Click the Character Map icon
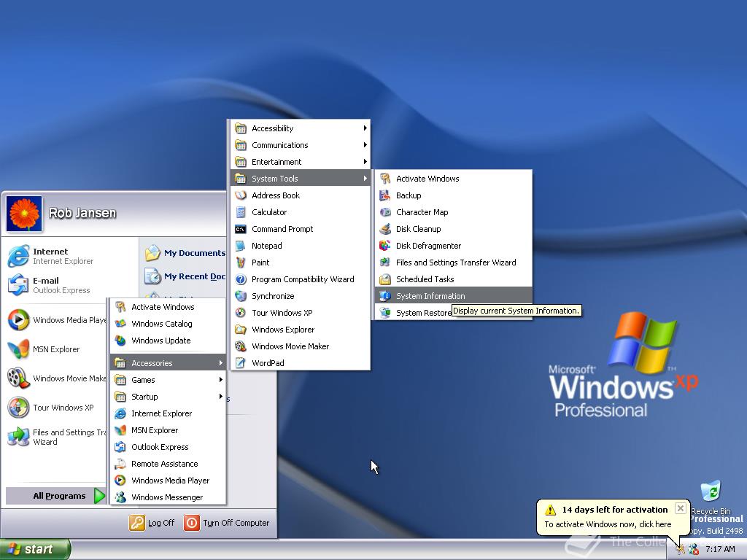This screenshot has width=747, height=560. pyautogui.click(x=385, y=212)
